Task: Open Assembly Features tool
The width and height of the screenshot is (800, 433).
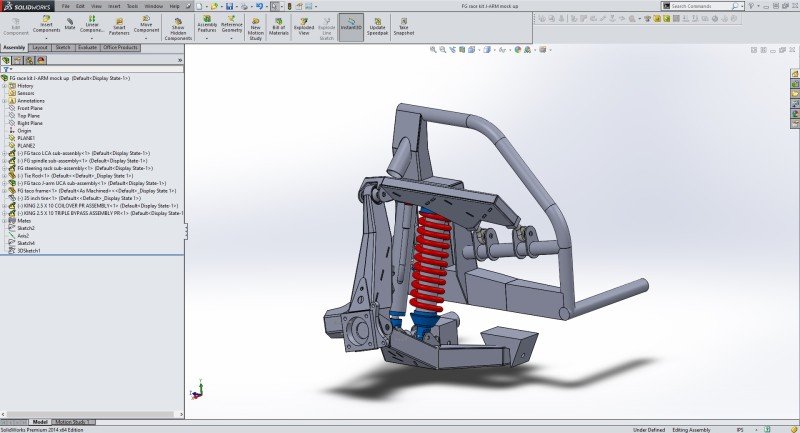Action: 207,26
